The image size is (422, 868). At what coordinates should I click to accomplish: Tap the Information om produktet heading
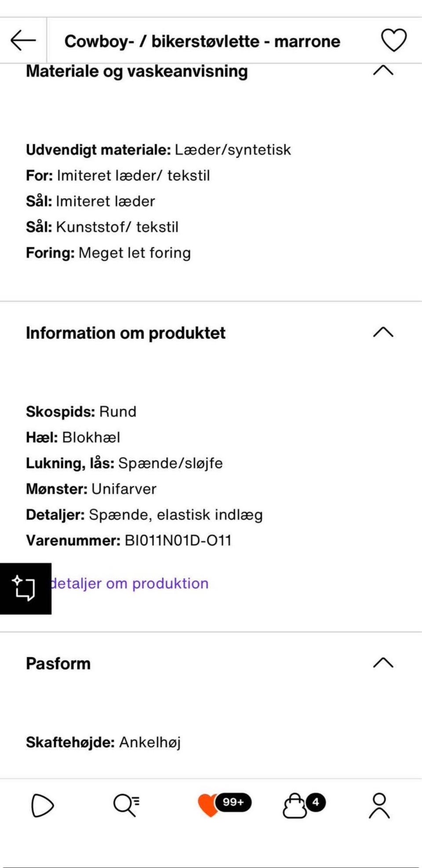tap(126, 333)
